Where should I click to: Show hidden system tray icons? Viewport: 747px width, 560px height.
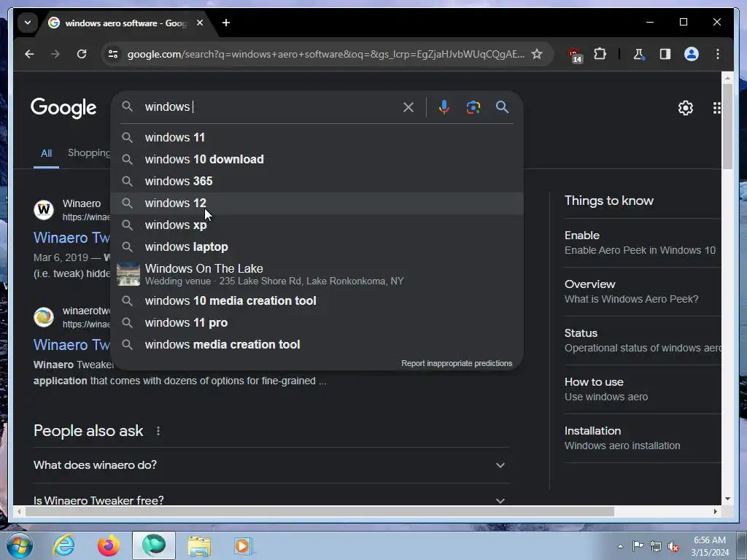tap(620, 546)
